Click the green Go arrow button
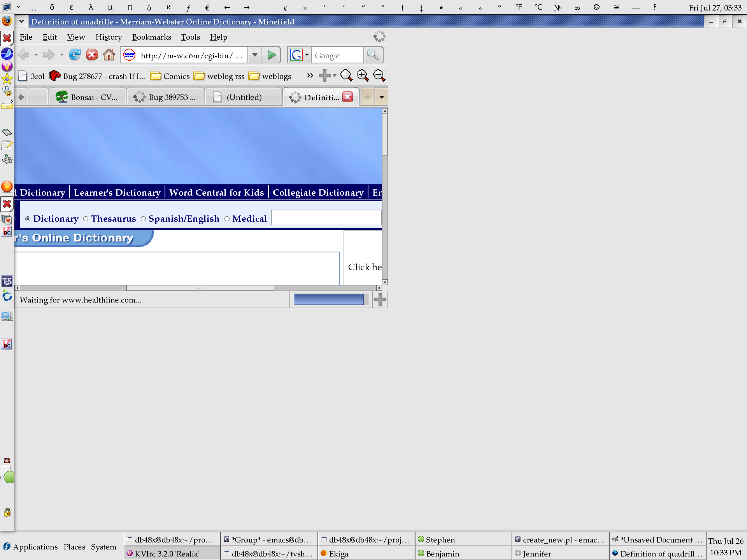747x560 pixels. click(271, 55)
